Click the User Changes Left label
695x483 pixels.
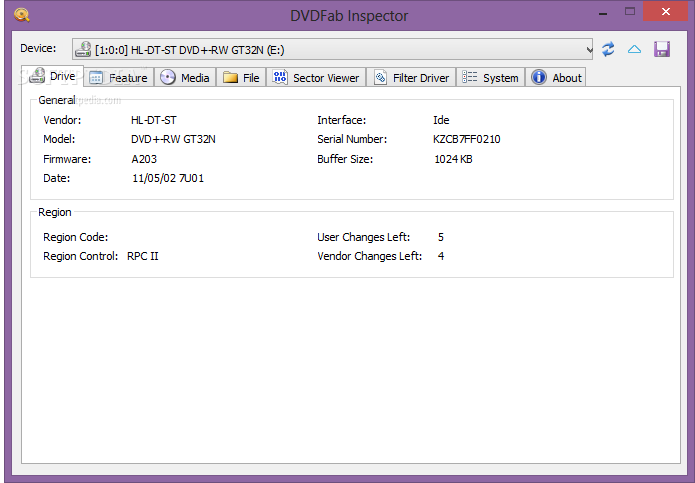coord(363,237)
